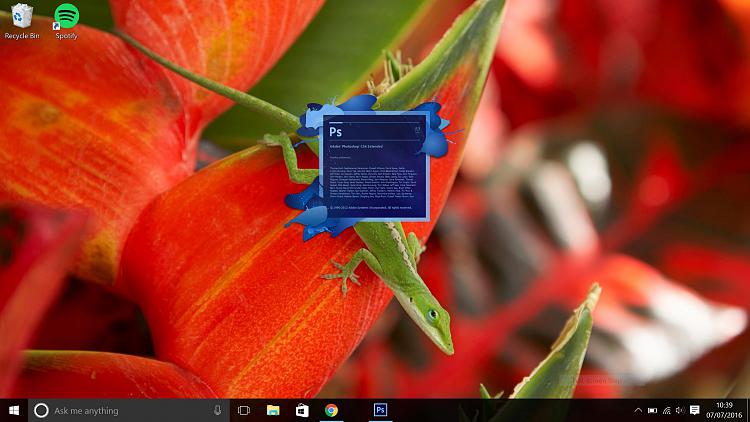Viewport: 750px width, 422px height.
Task: Launch Spotify from the desktop shortcut
Action: pyautogui.click(x=66, y=21)
